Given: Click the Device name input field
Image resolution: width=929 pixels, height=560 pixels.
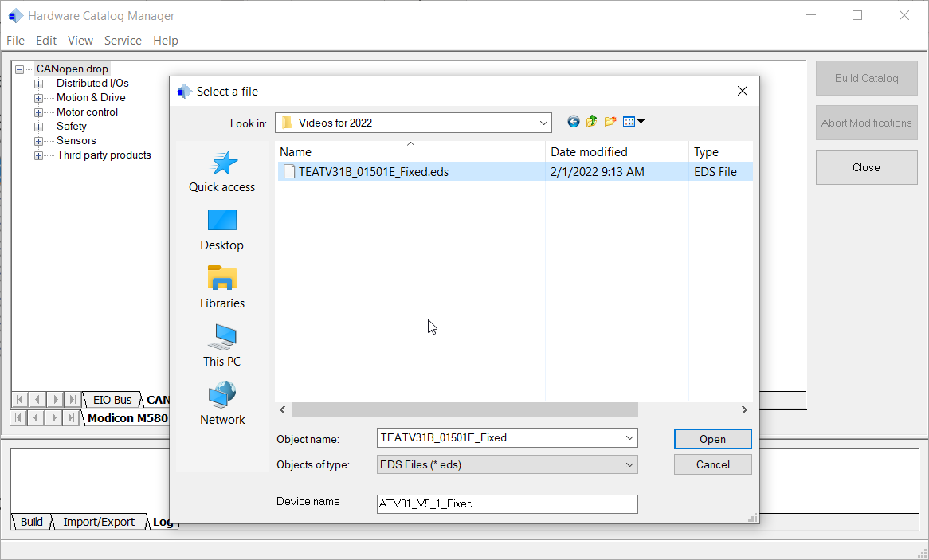Looking at the screenshot, I should [508, 503].
